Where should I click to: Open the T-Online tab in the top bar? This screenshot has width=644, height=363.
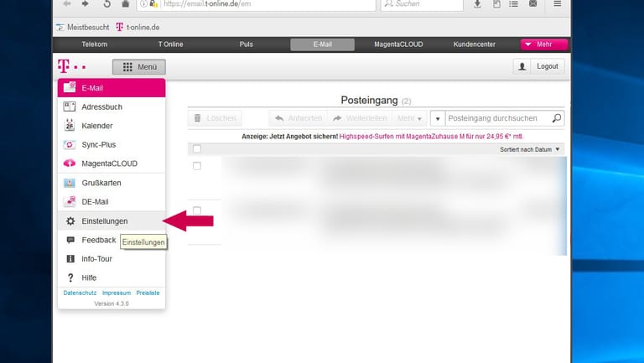pyautogui.click(x=171, y=44)
